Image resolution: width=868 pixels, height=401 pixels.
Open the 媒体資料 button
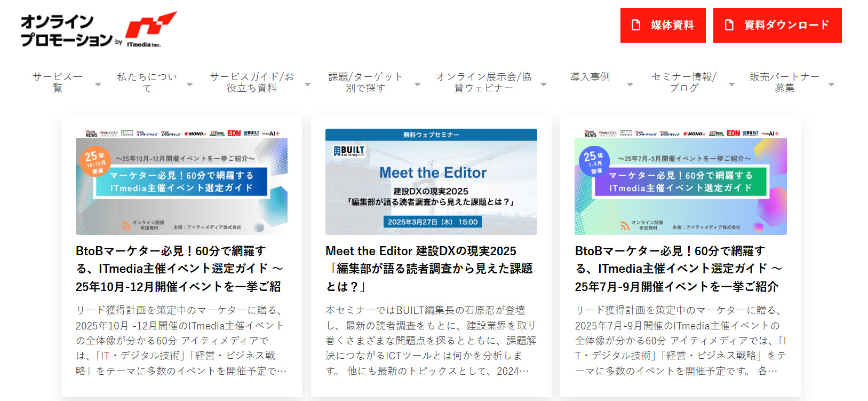pyautogui.click(x=663, y=25)
